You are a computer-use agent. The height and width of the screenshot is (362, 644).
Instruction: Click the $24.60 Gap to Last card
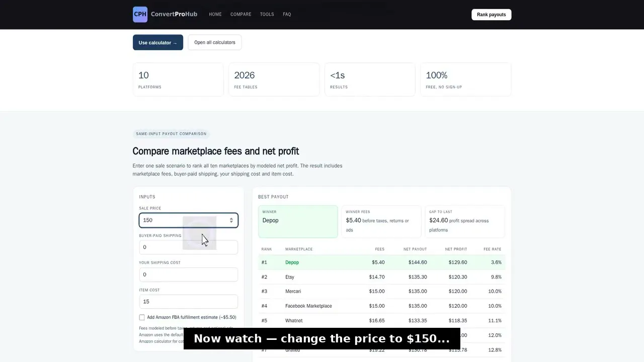point(465,221)
